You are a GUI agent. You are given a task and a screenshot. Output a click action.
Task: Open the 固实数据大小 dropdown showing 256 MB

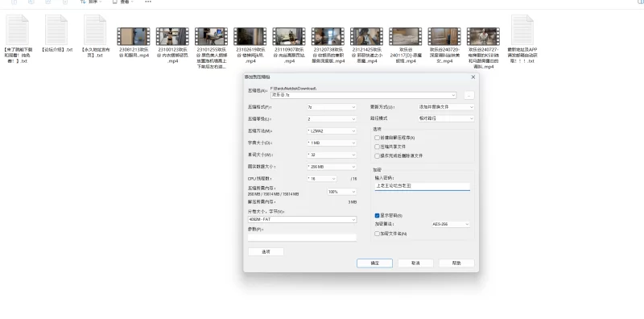point(332,167)
